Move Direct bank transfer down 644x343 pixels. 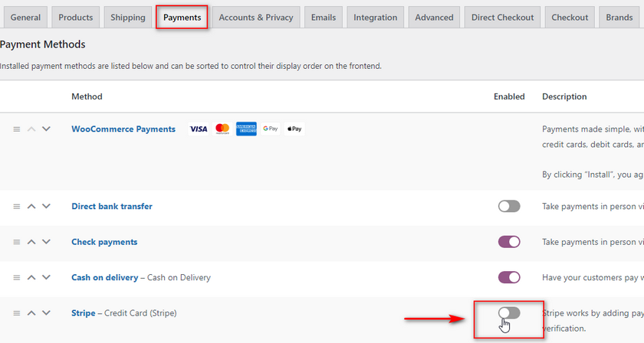[x=46, y=206]
